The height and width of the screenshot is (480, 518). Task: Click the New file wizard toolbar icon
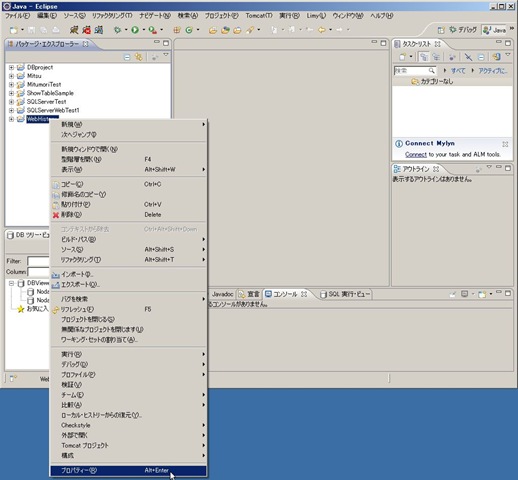coord(14,30)
